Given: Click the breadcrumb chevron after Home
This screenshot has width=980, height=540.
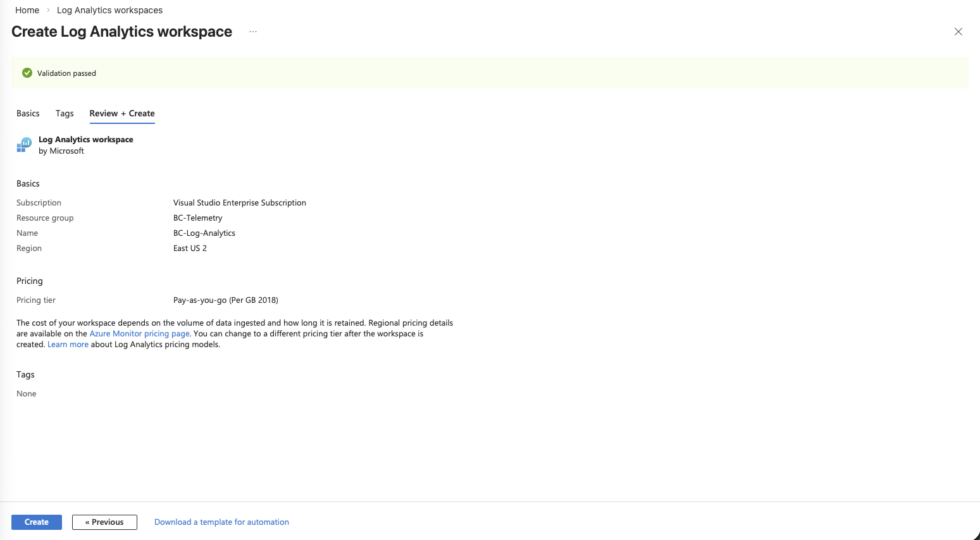Looking at the screenshot, I should (48, 10).
